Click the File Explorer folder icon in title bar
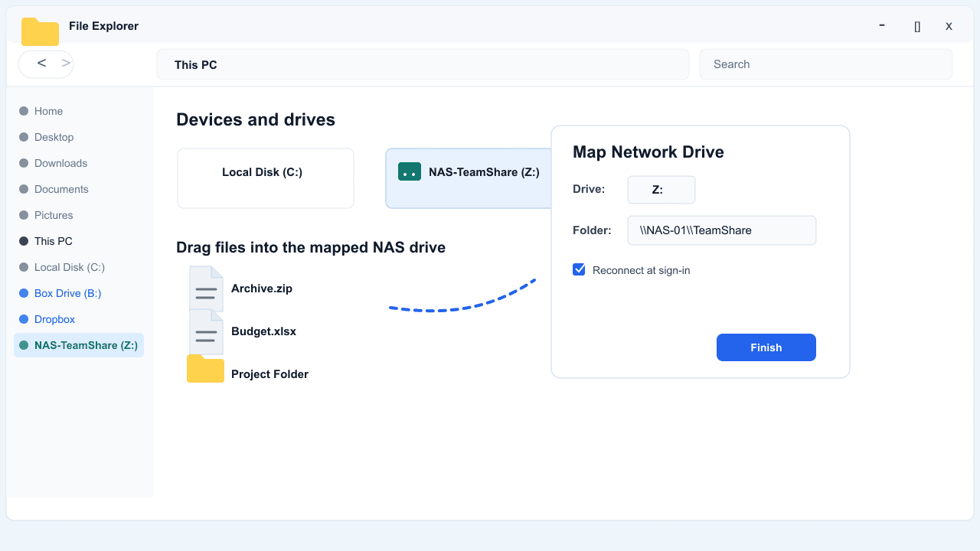 point(40,31)
